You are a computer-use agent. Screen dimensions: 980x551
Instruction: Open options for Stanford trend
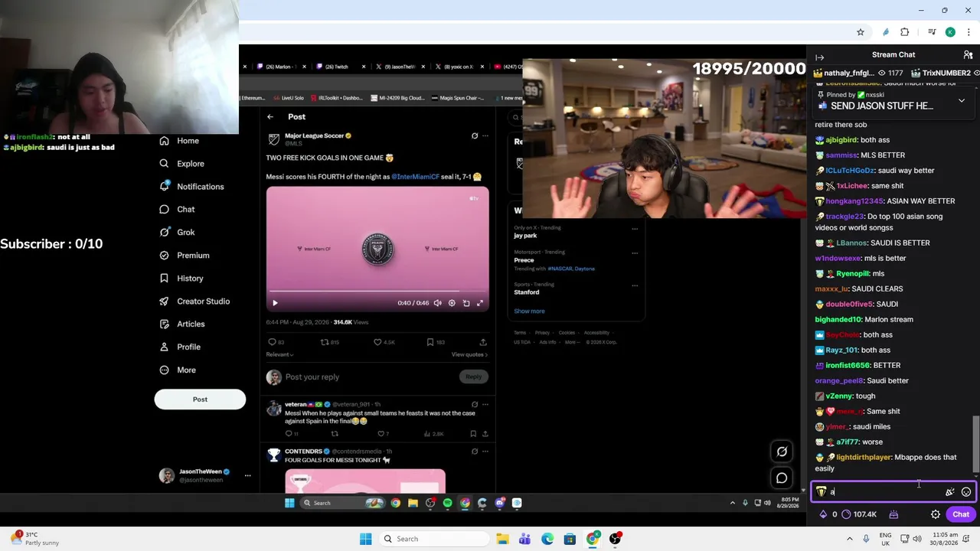coord(635,285)
